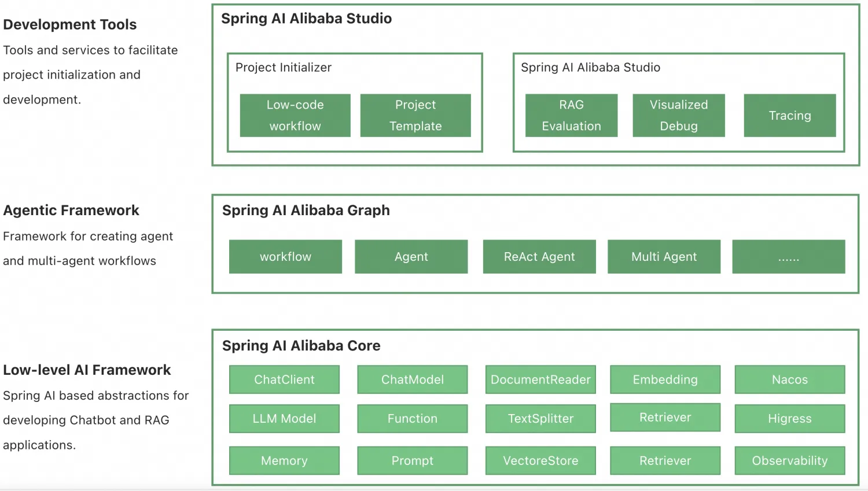The width and height of the screenshot is (868, 491).
Task: Select the Memory component block
Action: pos(284,460)
